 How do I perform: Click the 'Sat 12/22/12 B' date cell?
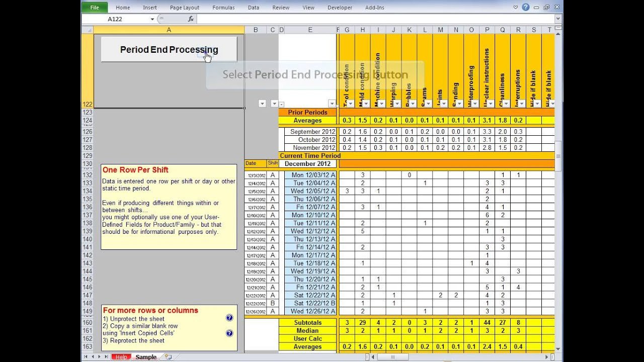310,304
